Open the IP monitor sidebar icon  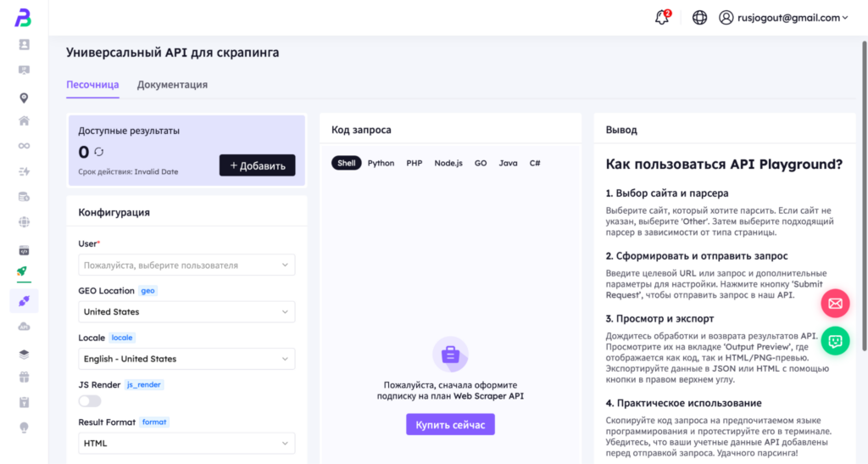24,70
